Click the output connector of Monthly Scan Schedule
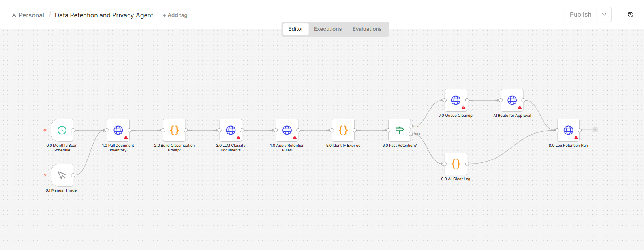 coord(73,130)
